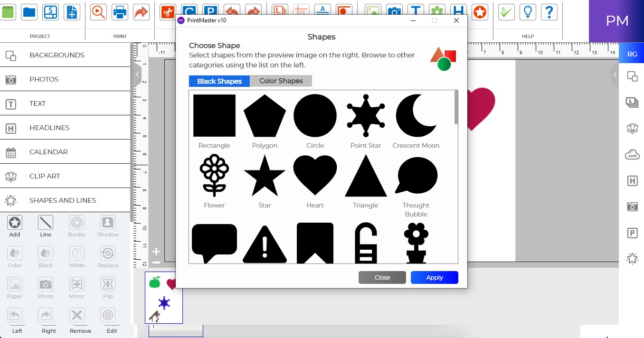Open project with the blue folder icon
This screenshot has height=338, width=644.
point(29,12)
